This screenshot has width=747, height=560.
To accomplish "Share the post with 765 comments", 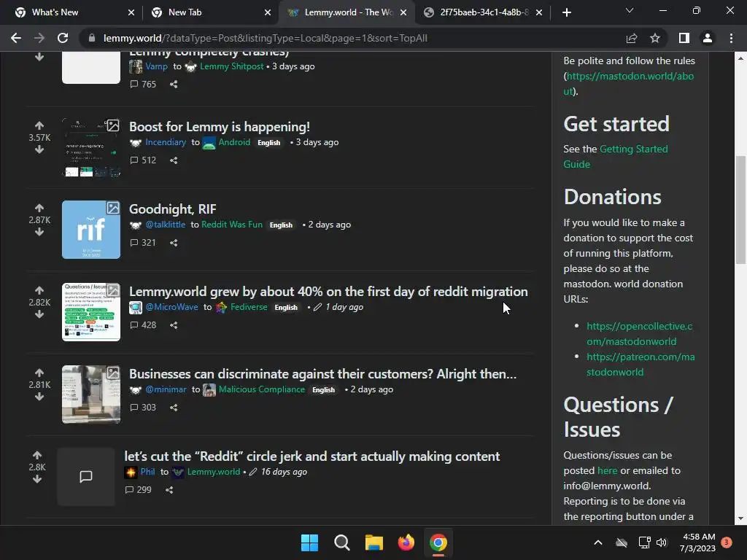I will click(174, 85).
